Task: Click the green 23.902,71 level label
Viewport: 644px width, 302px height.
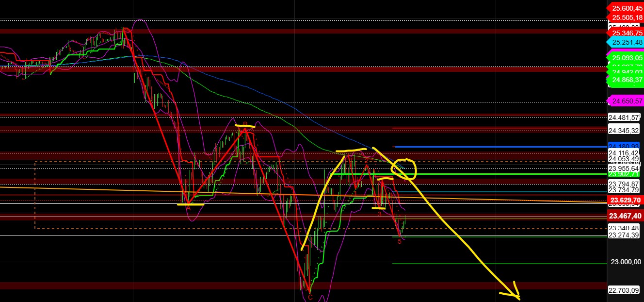Action: click(x=625, y=173)
